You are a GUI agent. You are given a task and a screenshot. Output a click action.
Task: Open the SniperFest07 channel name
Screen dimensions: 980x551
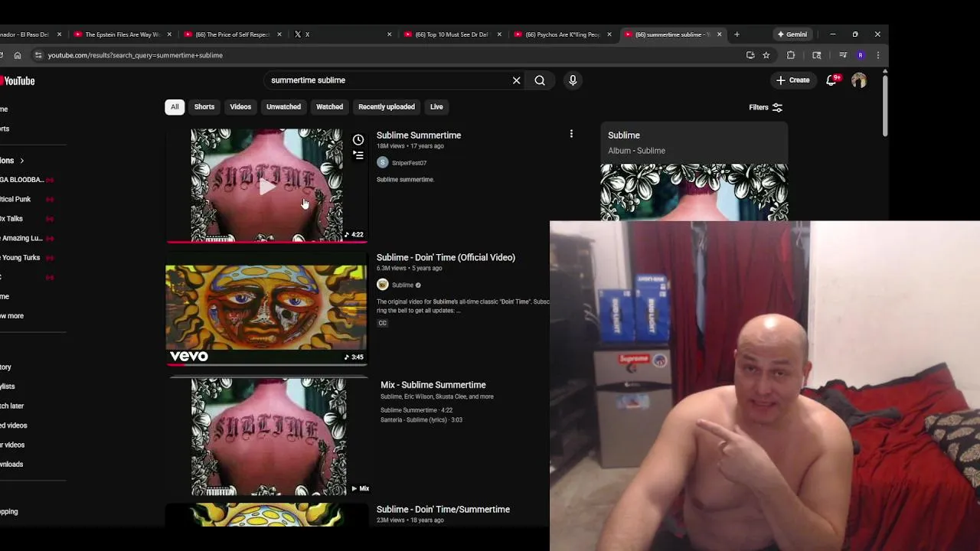409,163
